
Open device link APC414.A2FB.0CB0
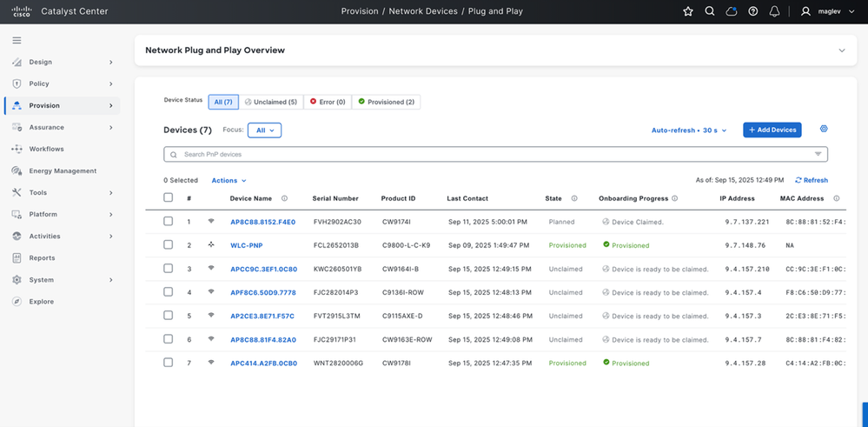click(263, 364)
